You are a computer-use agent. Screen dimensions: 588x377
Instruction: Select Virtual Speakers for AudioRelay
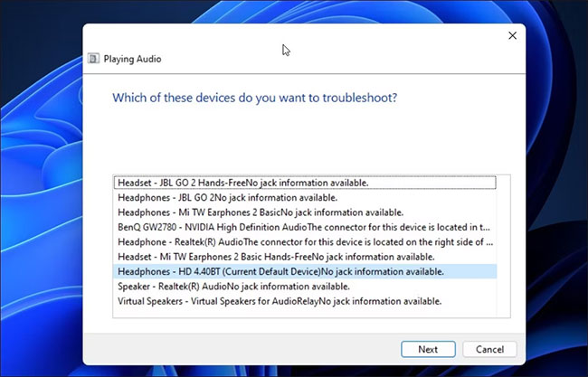pyautogui.click(x=280, y=299)
